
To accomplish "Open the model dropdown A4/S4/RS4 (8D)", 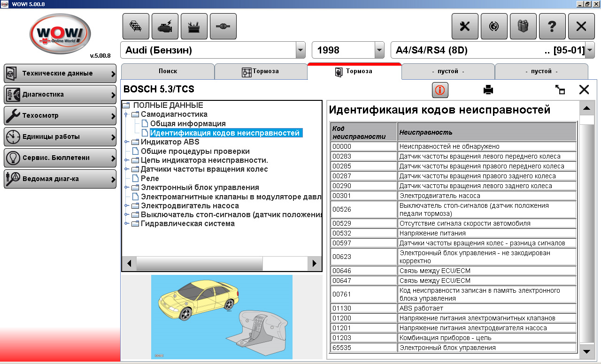I will click(x=590, y=50).
